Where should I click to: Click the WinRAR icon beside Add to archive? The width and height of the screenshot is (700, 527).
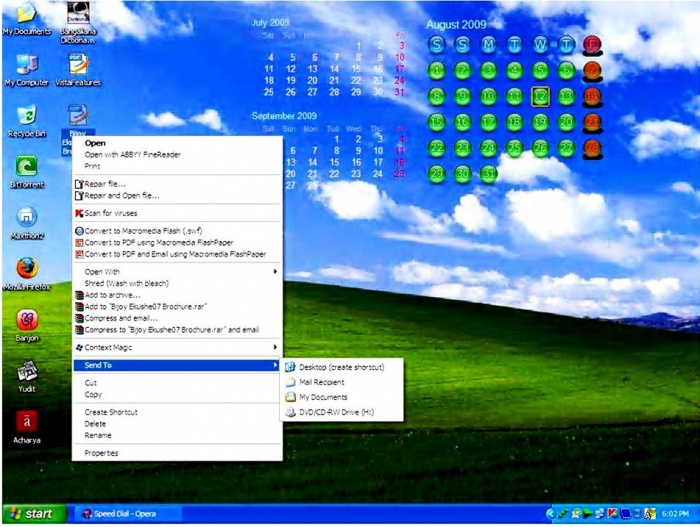click(79, 295)
